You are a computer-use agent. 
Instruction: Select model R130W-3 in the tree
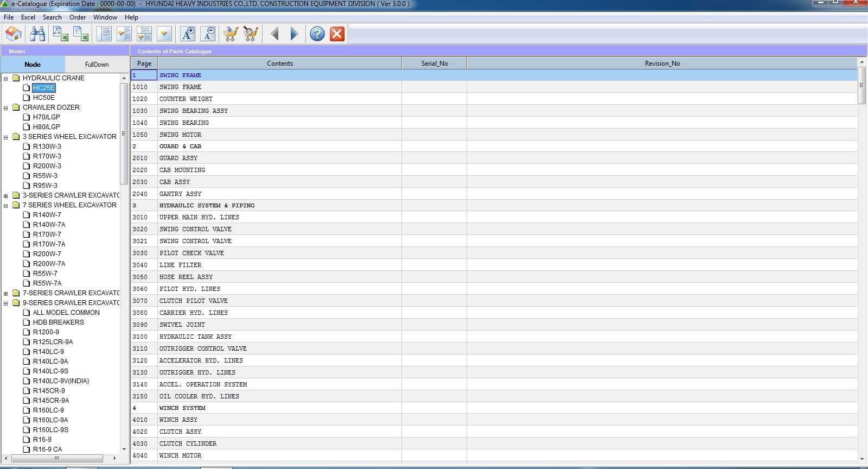47,147
